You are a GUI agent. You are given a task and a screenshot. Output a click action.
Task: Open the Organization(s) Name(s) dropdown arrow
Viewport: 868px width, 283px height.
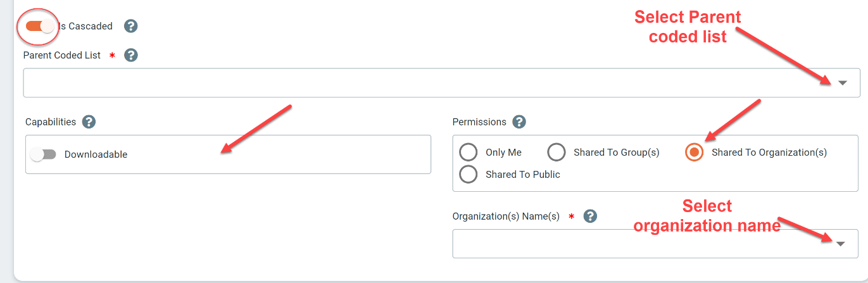pyautogui.click(x=841, y=244)
